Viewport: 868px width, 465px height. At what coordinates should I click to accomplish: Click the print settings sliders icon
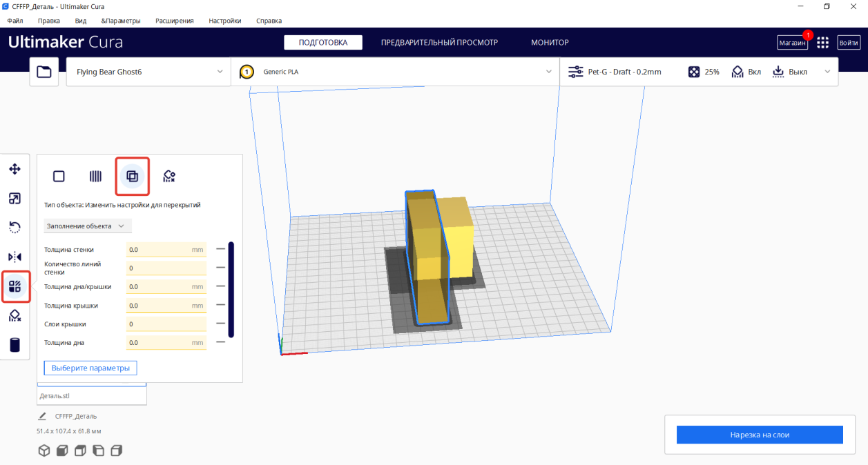575,72
